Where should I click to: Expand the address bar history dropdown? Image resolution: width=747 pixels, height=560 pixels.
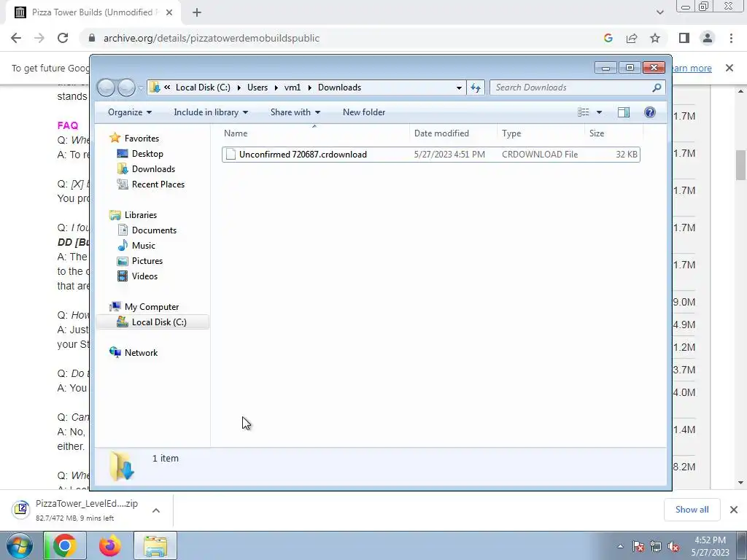(459, 87)
